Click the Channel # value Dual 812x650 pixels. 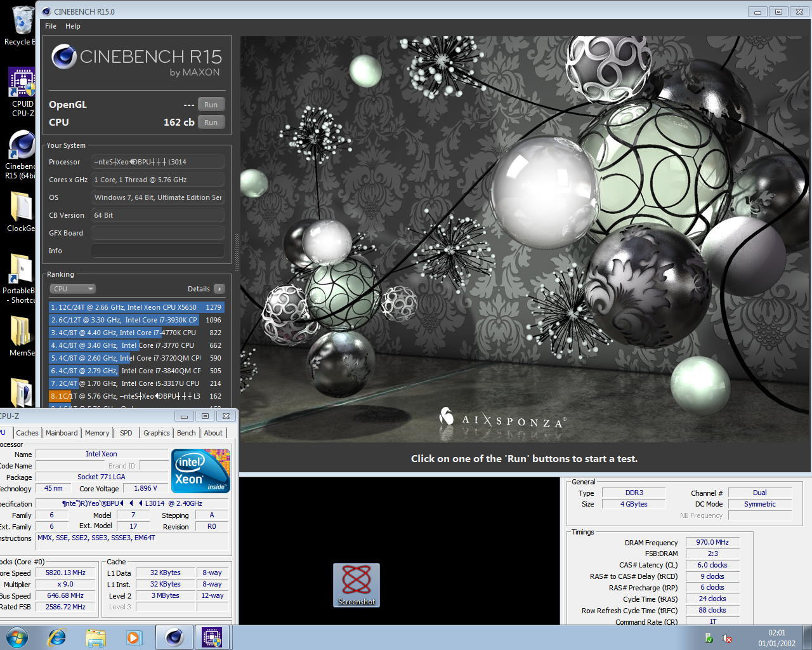pyautogui.click(x=760, y=493)
